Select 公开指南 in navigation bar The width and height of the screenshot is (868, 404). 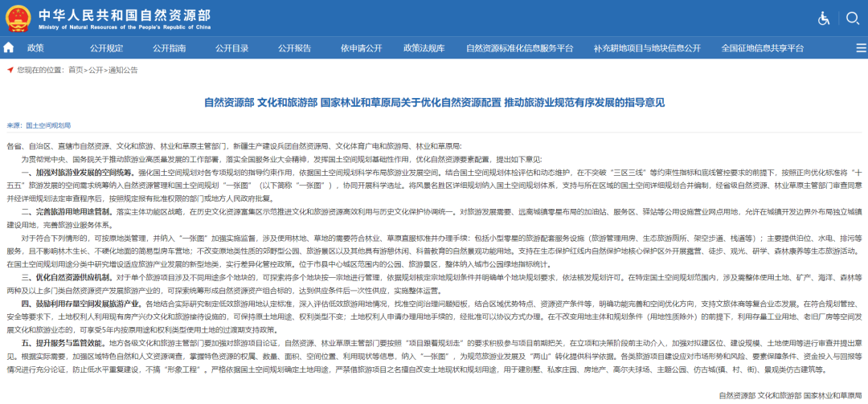[x=170, y=48]
